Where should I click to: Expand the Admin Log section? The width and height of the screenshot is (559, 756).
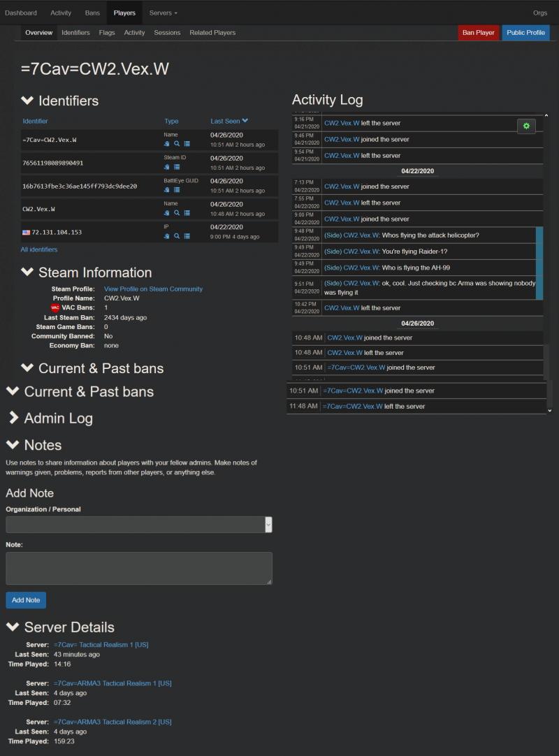[13, 418]
